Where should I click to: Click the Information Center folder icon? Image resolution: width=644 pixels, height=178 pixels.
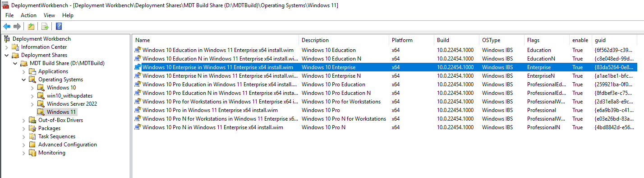click(x=15, y=47)
